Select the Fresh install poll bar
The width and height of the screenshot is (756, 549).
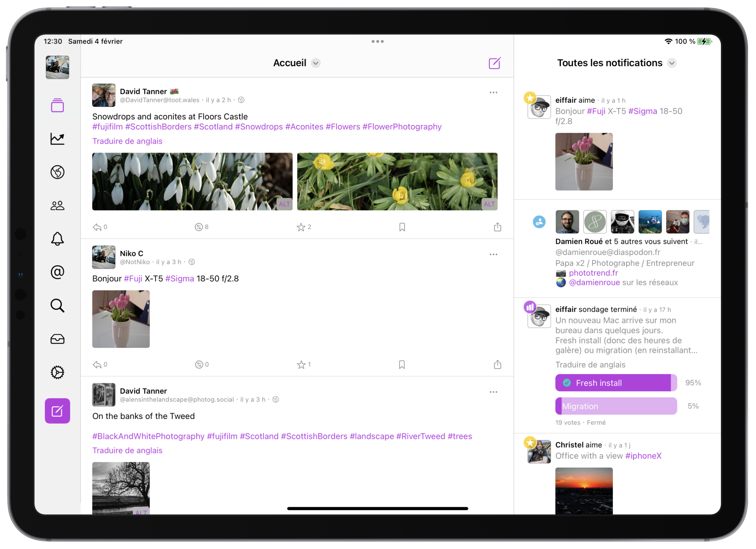pos(616,383)
